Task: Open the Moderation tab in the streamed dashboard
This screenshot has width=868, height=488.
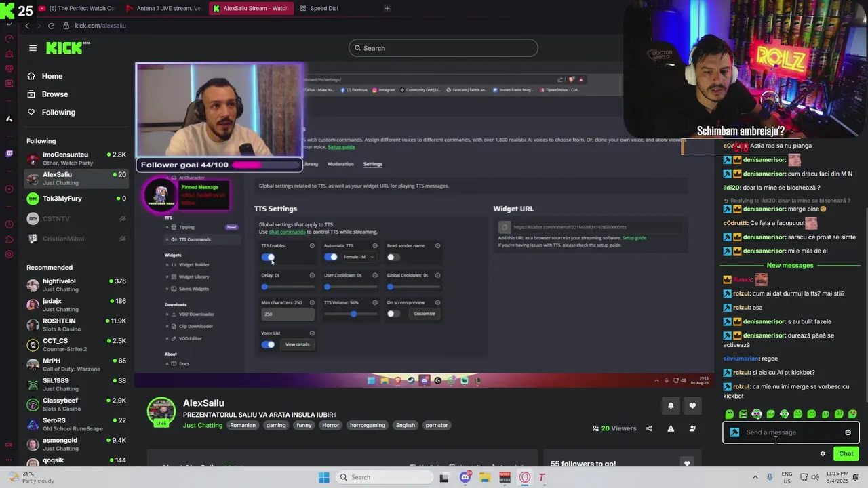Action: pyautogui.click(x=340, y=164)
